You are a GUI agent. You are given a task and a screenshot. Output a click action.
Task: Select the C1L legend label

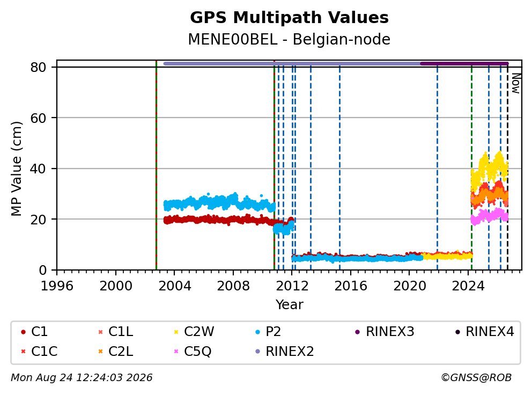click(x=121, y=332)
